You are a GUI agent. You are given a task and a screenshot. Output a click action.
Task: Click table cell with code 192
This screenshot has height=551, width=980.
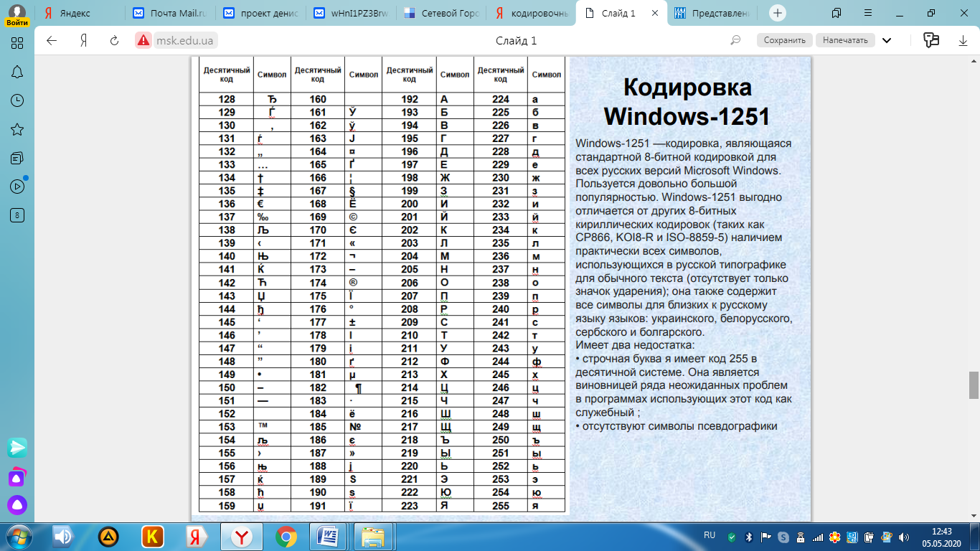click(x=410, y=99)
